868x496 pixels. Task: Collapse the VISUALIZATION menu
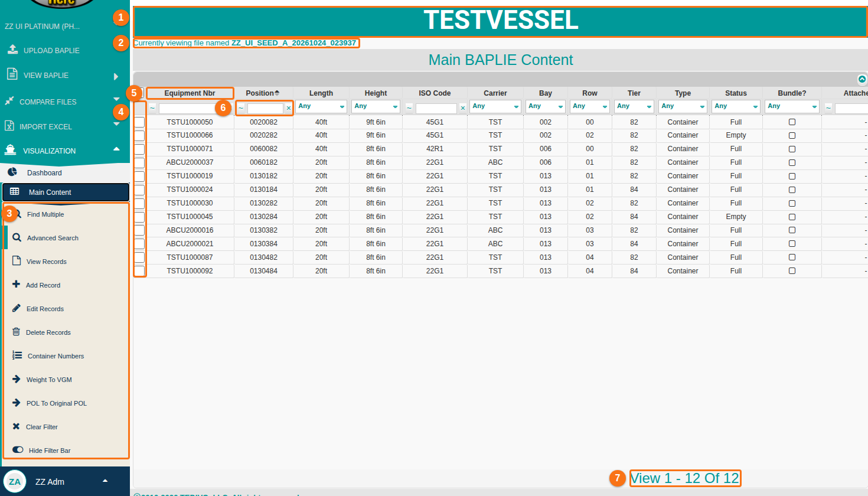pos(116,149)
